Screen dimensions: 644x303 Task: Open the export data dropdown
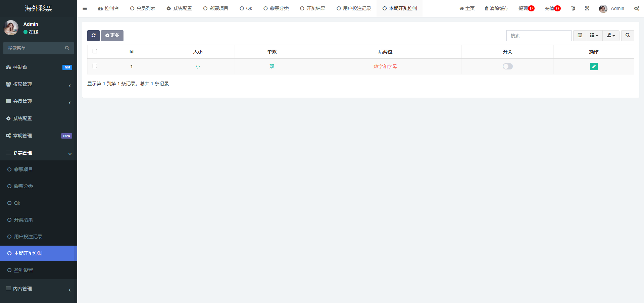(611, 36)
